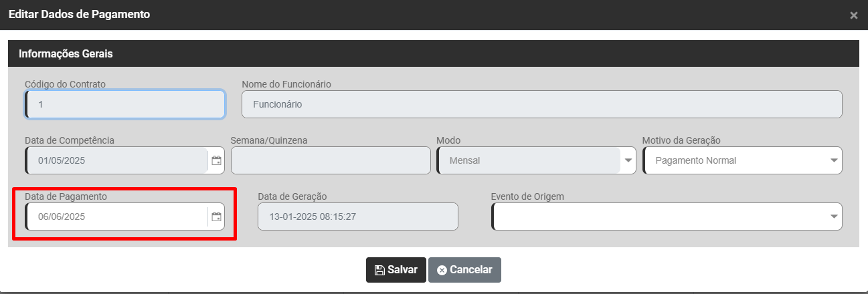Image resolution: width=868 pixels, height=294 pixels.
Task: Click the floppy disk icon on Salvar
Action: tap(379, 270)
